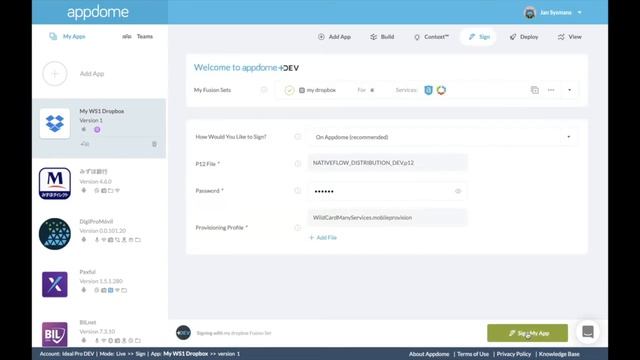The image size is (640, 360).
Task: Open Privacy Policy link
Action: (x=513, y=354)
